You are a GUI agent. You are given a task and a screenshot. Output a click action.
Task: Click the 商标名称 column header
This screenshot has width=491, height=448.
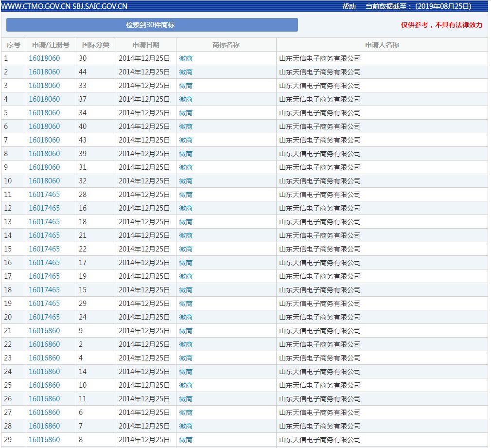226,45
